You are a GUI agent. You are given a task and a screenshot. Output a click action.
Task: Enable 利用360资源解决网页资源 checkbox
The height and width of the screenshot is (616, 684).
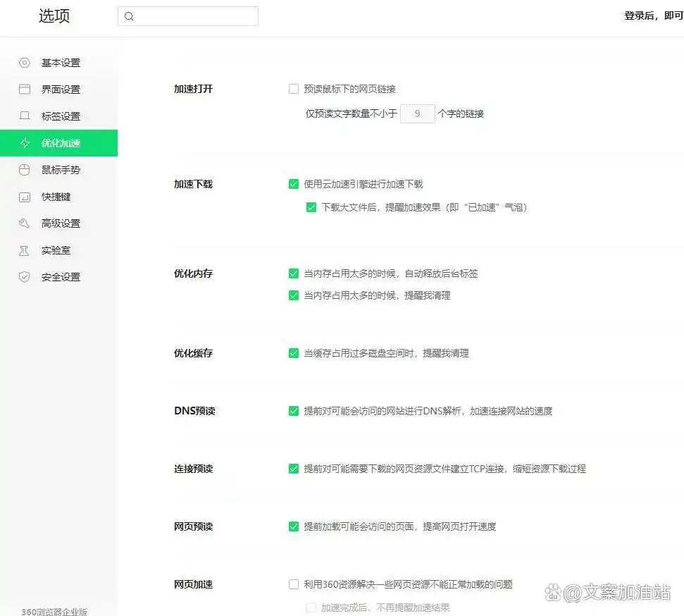coord(294,584)
